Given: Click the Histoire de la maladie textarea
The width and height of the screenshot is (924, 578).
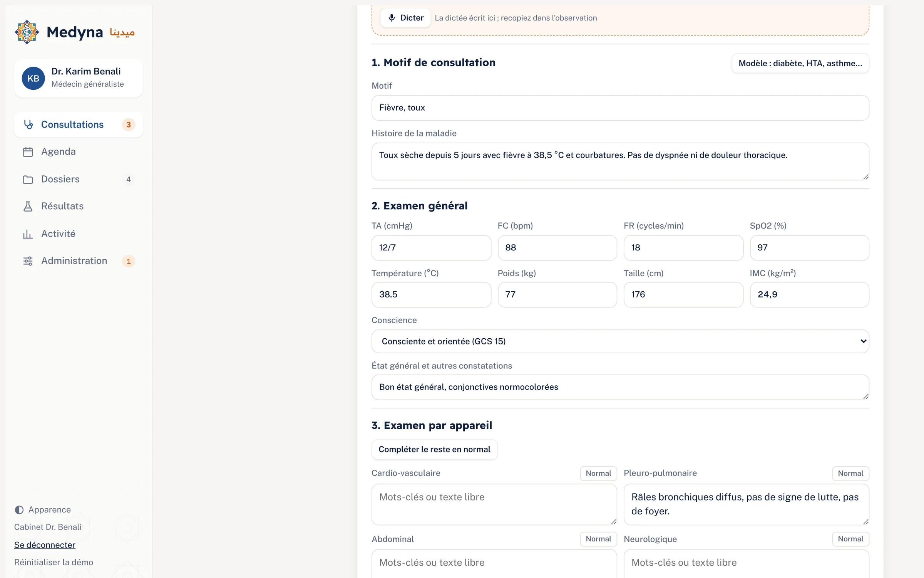Looking at the screenshot, I should pos(620,161).
